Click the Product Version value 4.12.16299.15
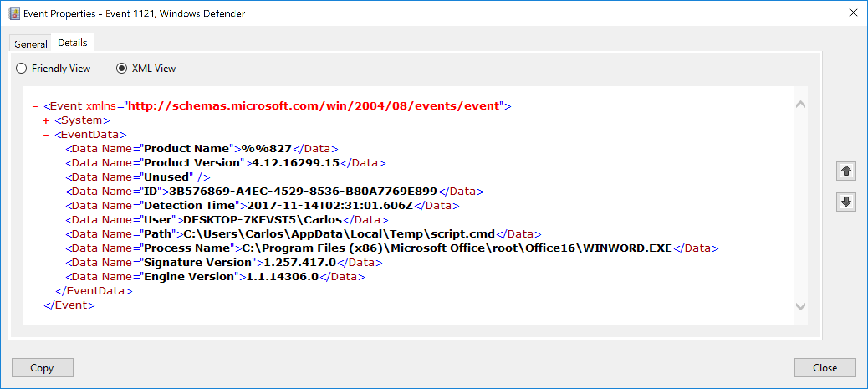 pos(296,163)
